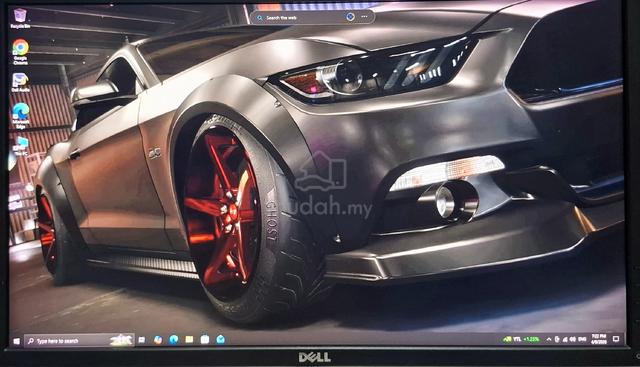Open the notification Action Center icon
Image resolution: width=640 pixels, height=367 pixels.
tap(616, 339)
